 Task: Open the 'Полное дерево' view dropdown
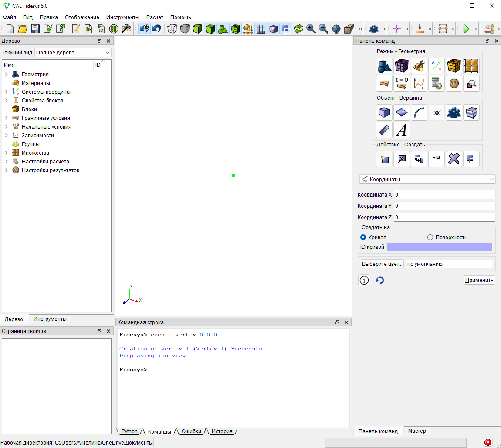tap(73, 53)
